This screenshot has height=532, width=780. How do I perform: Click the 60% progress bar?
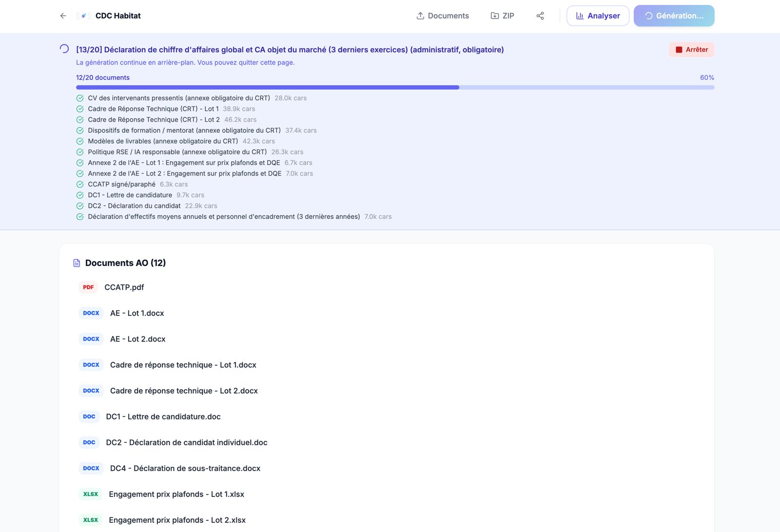tap(395, 87)
